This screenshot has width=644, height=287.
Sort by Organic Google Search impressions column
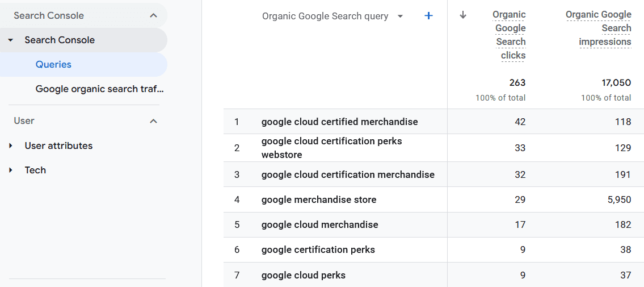(x=598, y=28)
